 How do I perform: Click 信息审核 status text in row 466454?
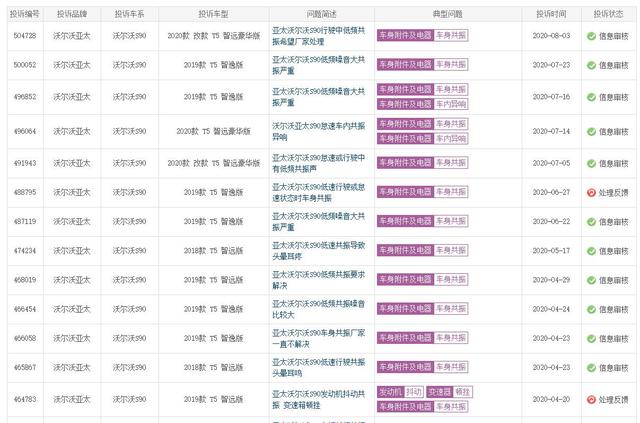click(x=613, y=309)
